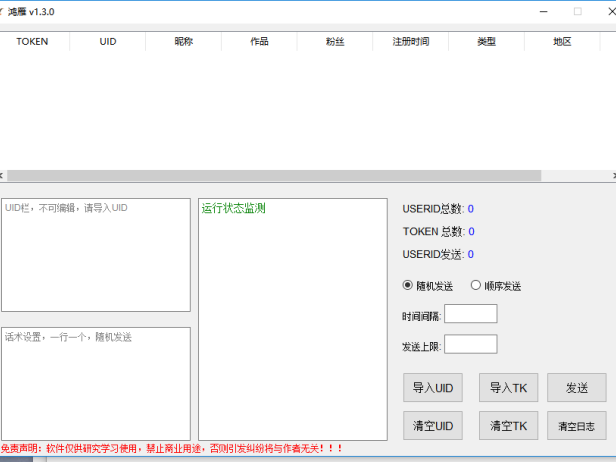Click the 作品 column header
Image resolution: width=616 pixels, height=462 pixels.
pyautogui.click(x=259, y=41)
